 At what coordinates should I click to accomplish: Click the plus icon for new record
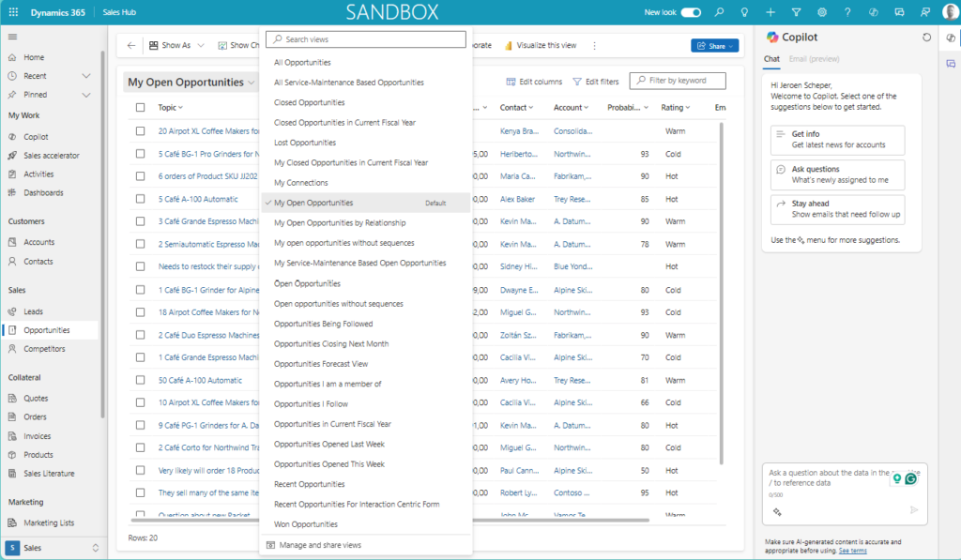pyautogui.click(x=770, y=12)
